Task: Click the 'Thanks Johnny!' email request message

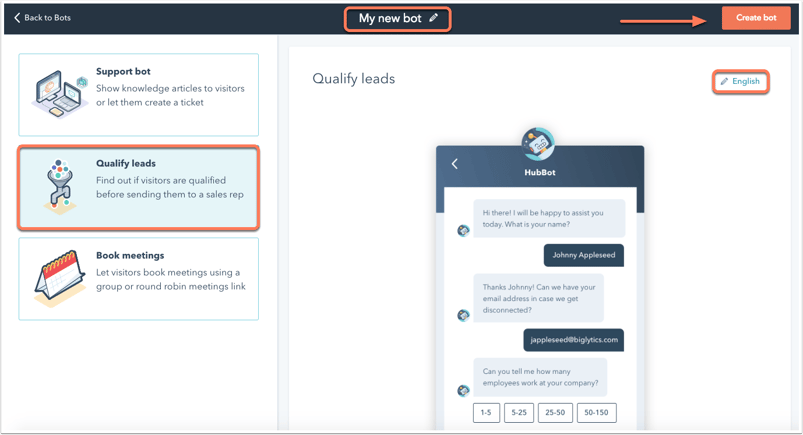Action: [x=538, y=298]
